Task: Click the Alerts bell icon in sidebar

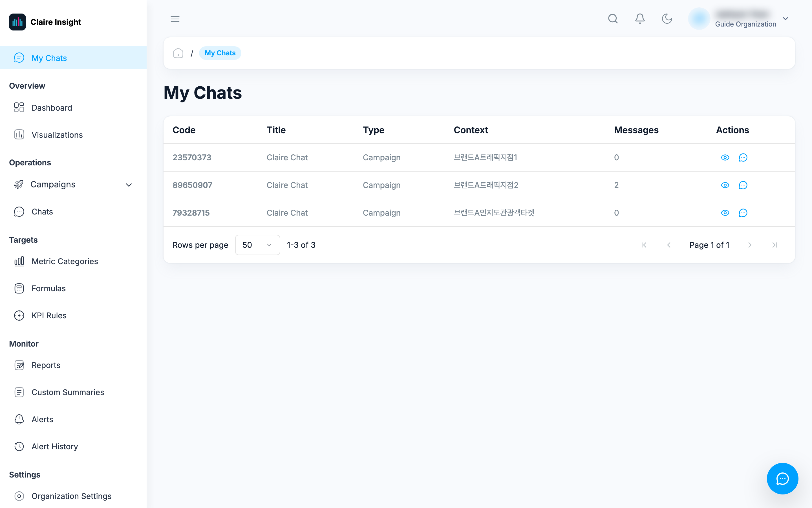Action: click(19, 419)
